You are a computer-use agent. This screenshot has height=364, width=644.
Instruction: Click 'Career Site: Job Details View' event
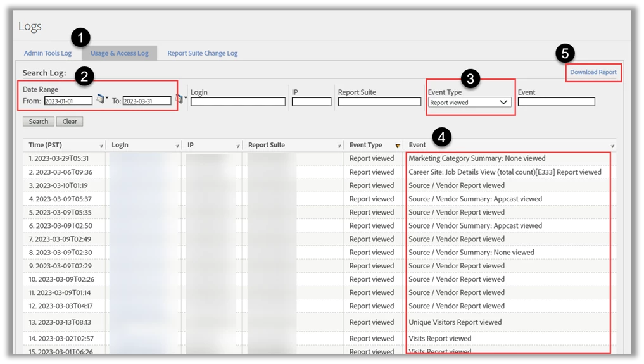[x=505, y=172]
